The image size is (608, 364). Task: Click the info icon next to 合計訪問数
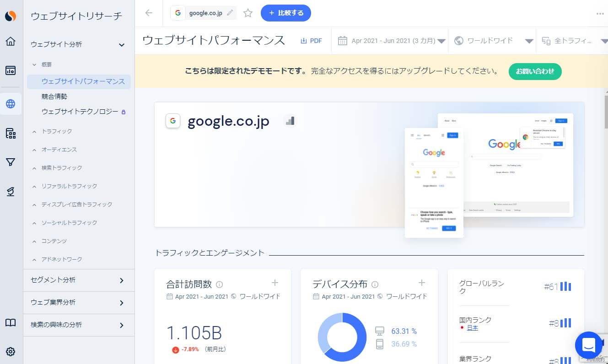click(219, 284)
